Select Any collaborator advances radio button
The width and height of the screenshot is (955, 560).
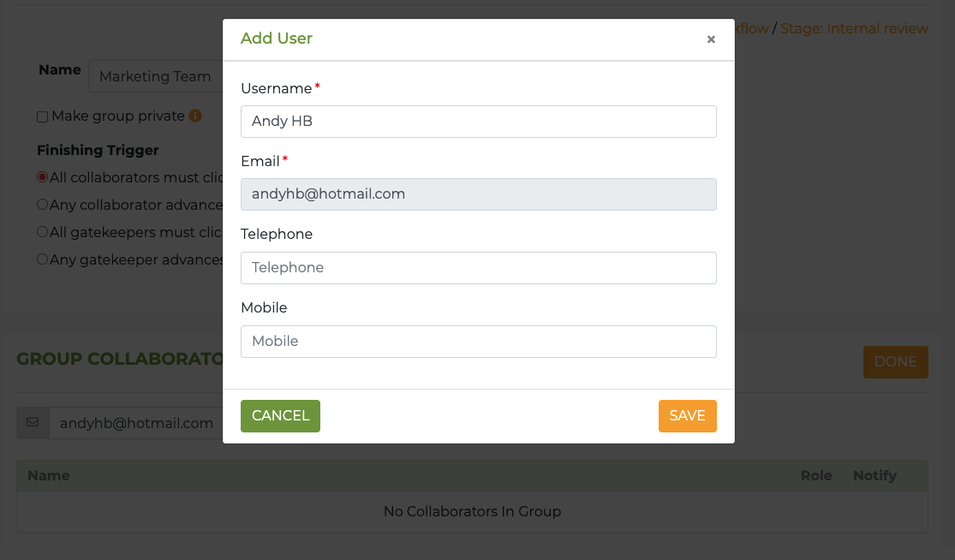(42, 205)
